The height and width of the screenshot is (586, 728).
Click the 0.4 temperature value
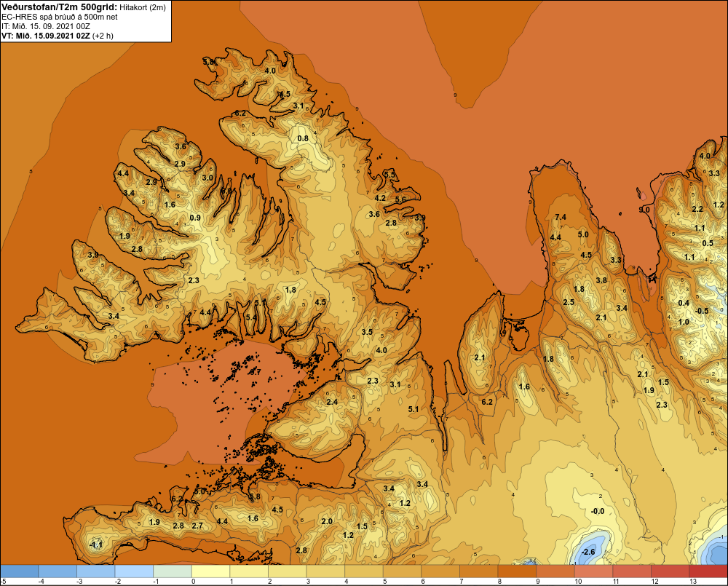tap(684, 304)
